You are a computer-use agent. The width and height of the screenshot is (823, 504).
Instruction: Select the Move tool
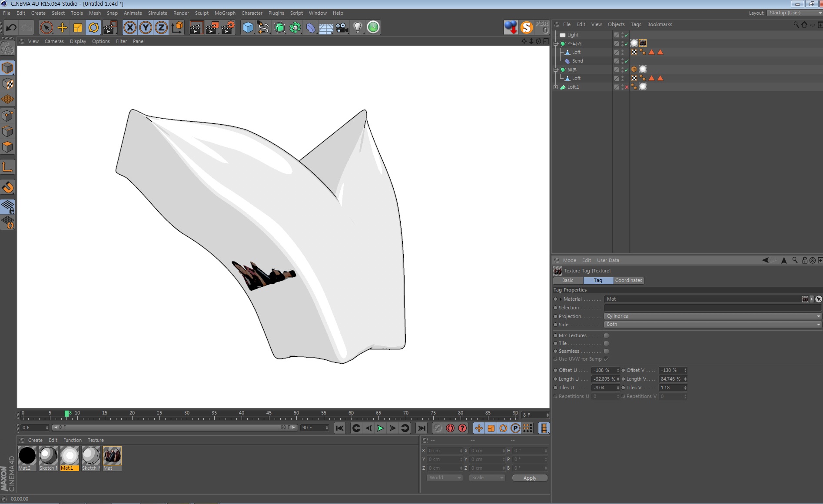coord(62,28)
